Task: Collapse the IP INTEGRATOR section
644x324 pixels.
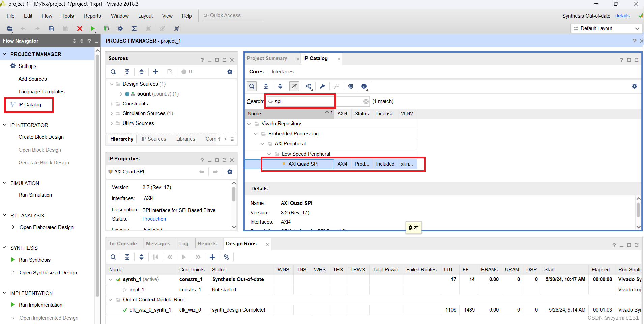Action: coord(4,125)
